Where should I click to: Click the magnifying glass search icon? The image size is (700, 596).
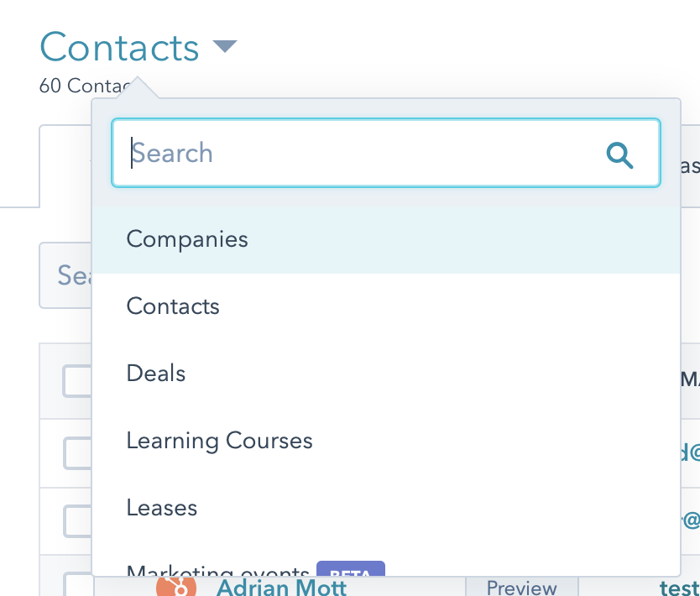tap(619, 154)
